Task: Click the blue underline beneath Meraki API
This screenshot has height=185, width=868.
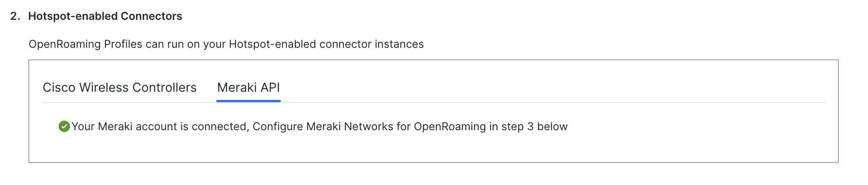Action: [x=249, y=101]
